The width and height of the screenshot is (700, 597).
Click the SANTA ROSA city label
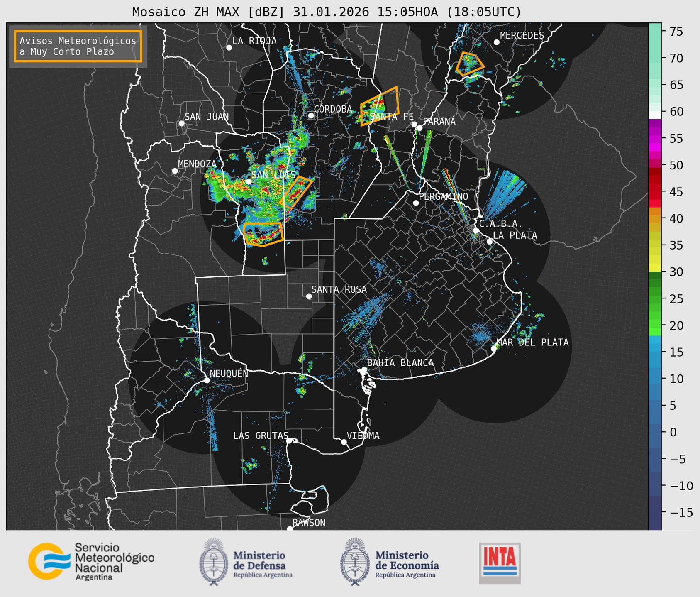click(339, 289)
